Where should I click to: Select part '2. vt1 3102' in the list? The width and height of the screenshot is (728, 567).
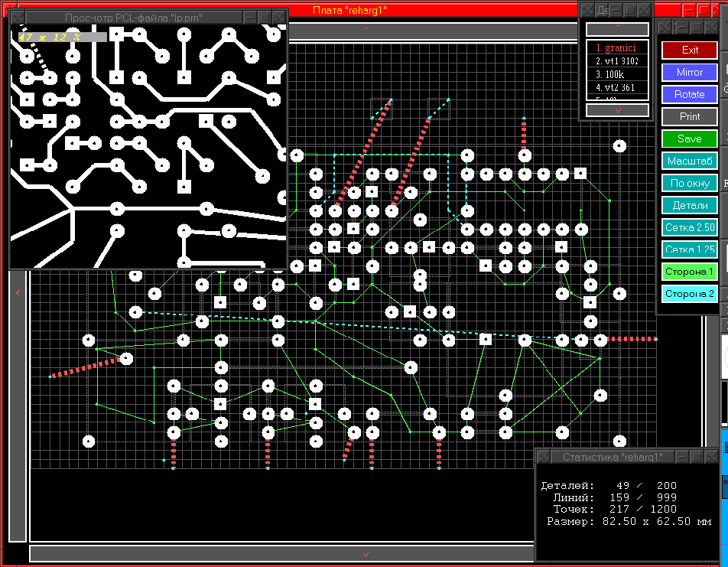coord(617,61)
